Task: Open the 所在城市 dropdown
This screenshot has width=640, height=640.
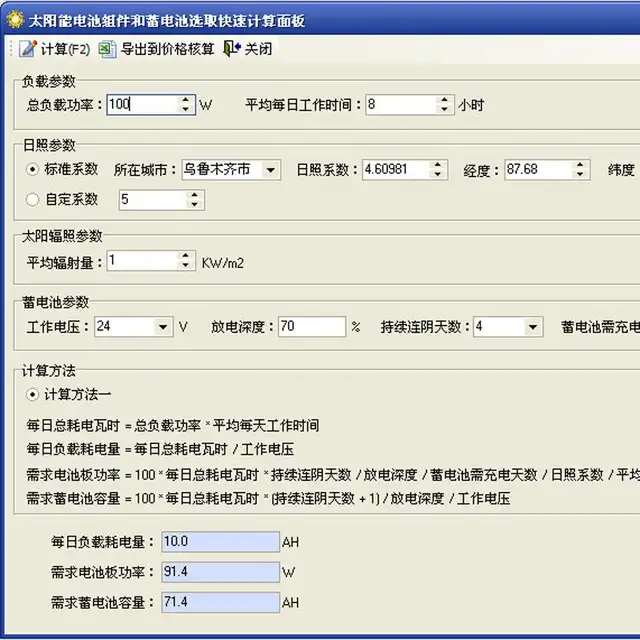Action: click(271, 170)
